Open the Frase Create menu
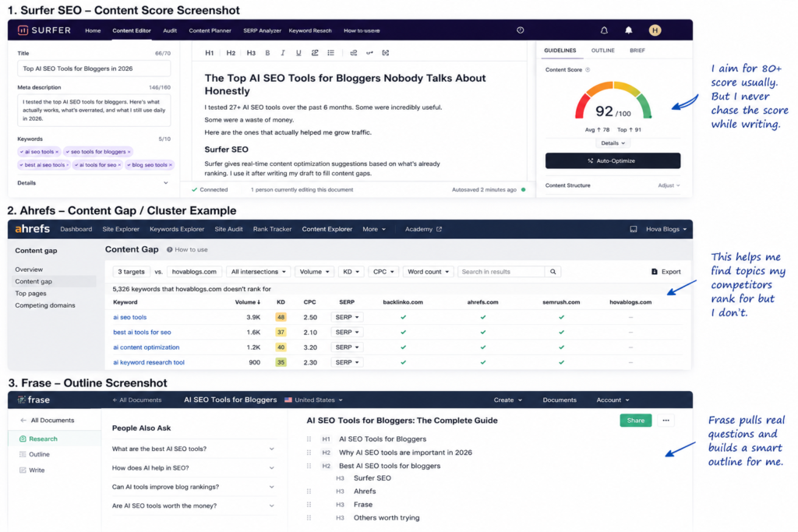This screenshot has height=532, width=798. 507,400
